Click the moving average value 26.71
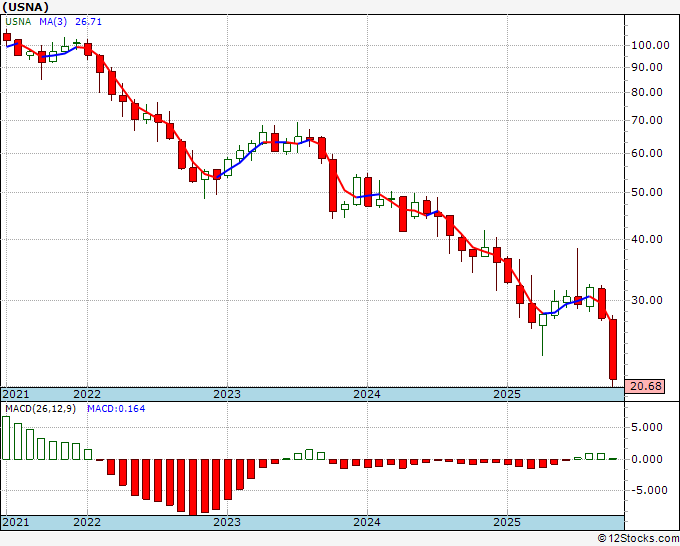The height and width of the screenshot is (546, 680). (x=88, y=22)
